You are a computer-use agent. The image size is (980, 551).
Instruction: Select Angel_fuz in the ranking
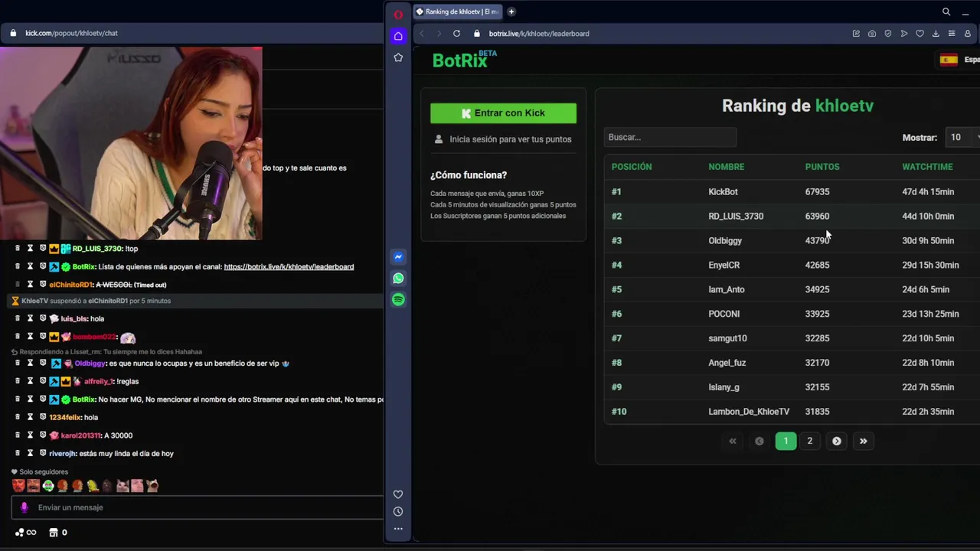(x=727, y=363)
